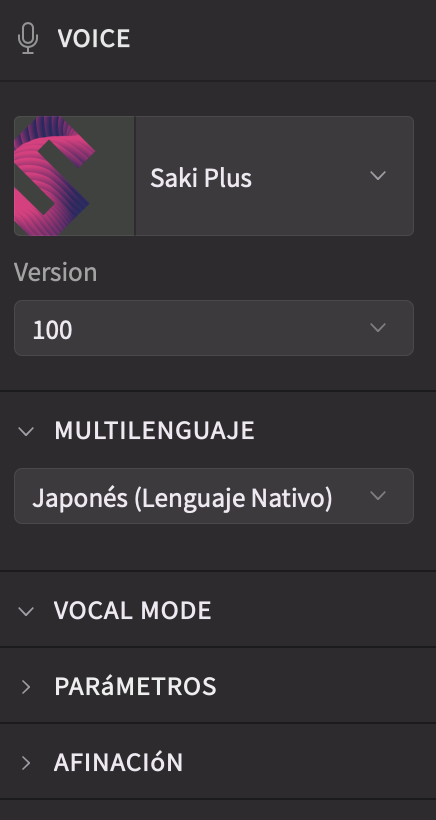Open the Version 100 dropdown
This screenshot has height=820, width=436.
(214, 328)
